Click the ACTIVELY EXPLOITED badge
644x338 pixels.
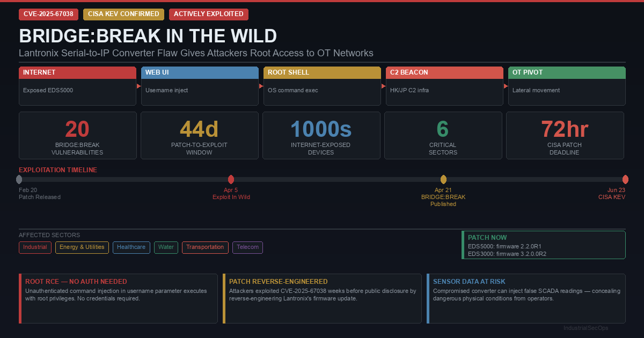pyautogui.click(x=209, y=14)
